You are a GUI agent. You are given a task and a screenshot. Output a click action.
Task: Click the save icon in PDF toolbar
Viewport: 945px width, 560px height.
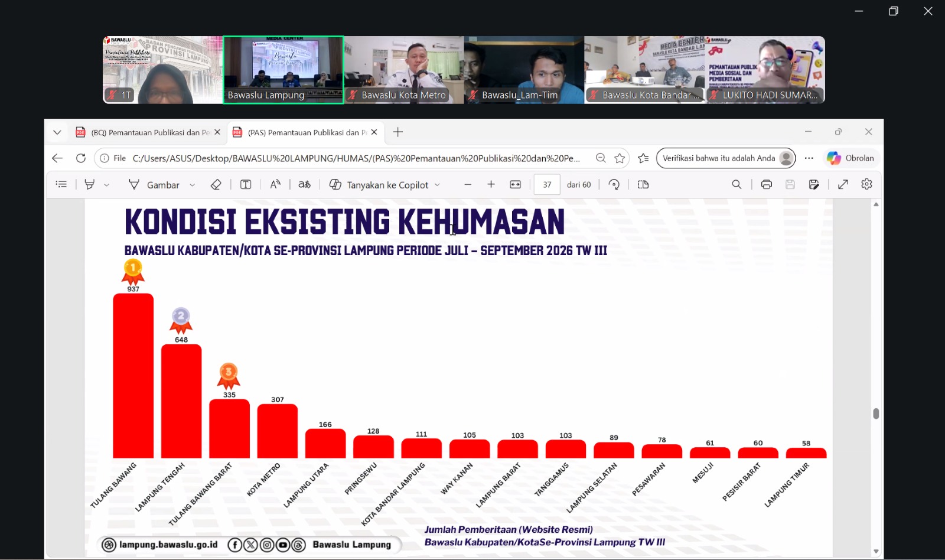(790, 184)
